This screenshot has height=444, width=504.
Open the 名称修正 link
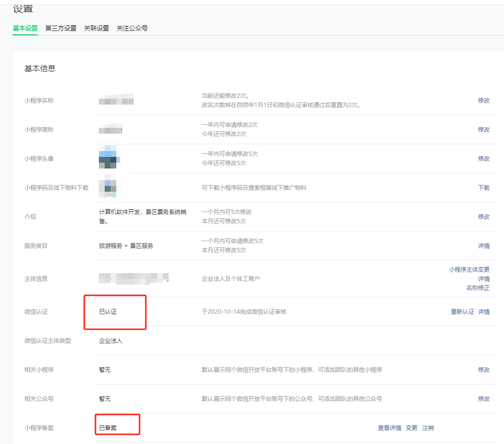click(478, 288)
